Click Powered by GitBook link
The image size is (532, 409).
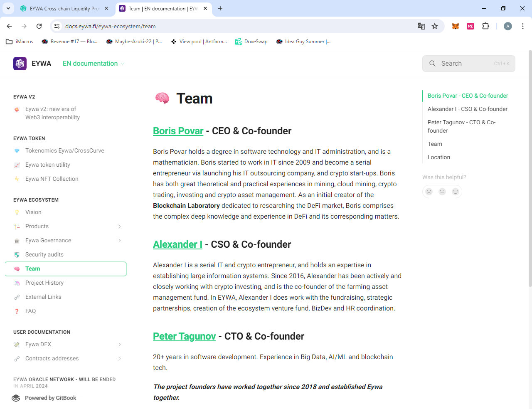click(x=44, y=398)
